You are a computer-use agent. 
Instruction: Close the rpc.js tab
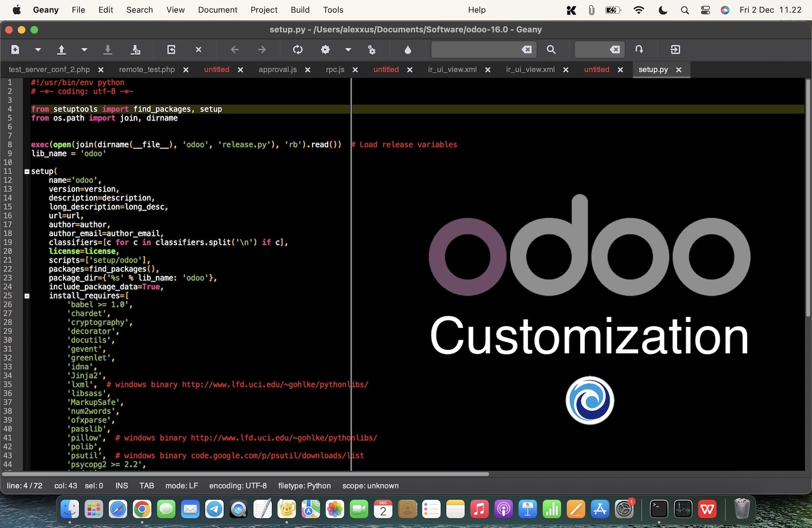click(x=355, y=70)
